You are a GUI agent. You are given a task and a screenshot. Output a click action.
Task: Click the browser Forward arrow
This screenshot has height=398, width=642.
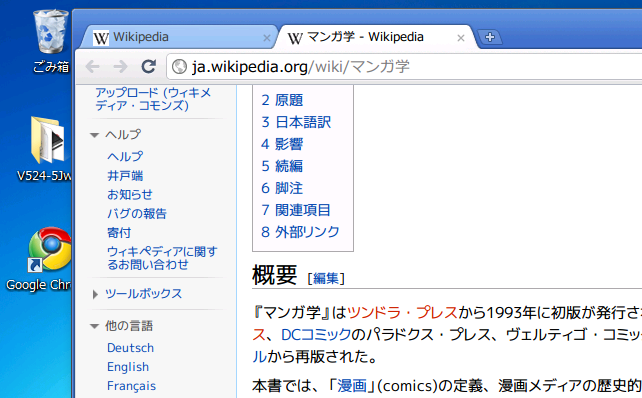[120, 66]
